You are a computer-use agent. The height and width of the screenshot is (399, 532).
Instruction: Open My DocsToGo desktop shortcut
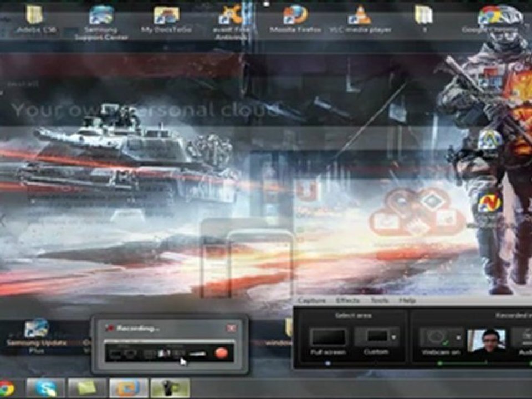[166, 19]
